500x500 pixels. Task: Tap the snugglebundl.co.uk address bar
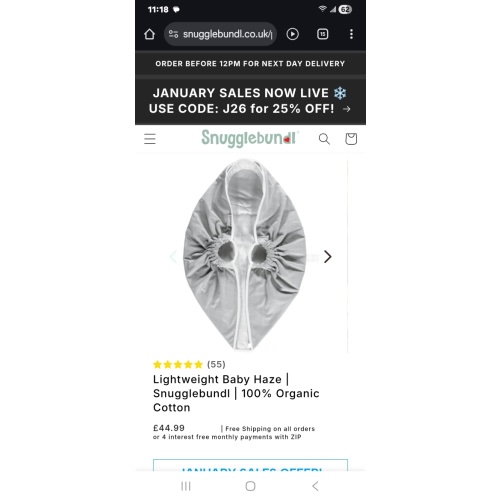pyautogui.click(x=220, y=34)
